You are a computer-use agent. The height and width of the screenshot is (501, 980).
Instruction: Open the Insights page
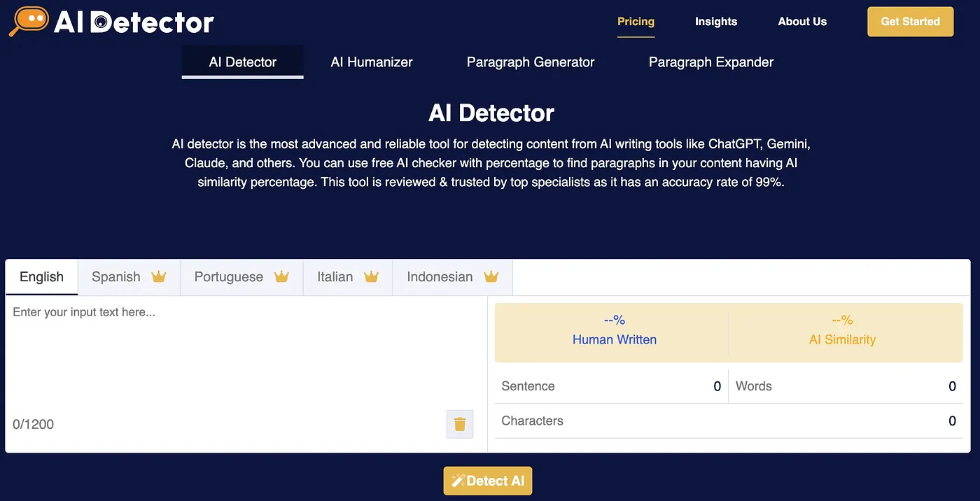716,22
